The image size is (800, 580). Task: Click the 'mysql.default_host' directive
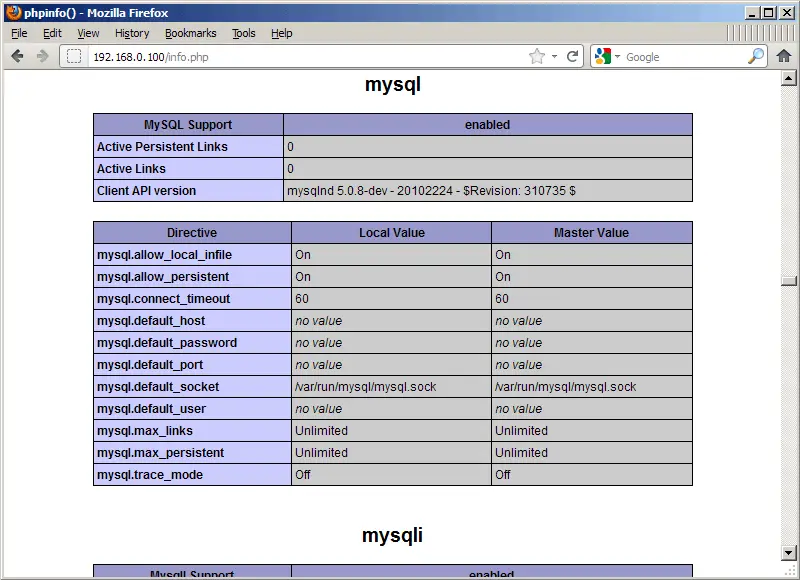click(x=151, y=320)
